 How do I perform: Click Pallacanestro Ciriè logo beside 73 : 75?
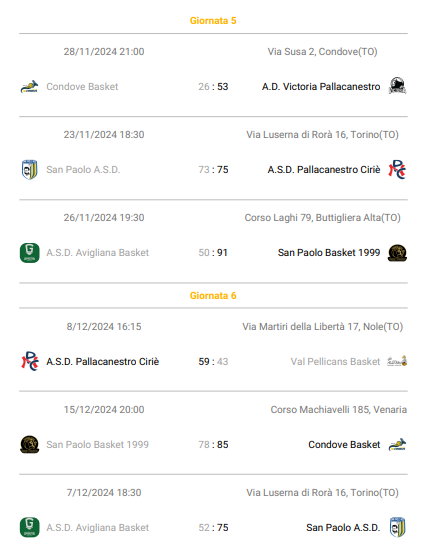(397, 169)
